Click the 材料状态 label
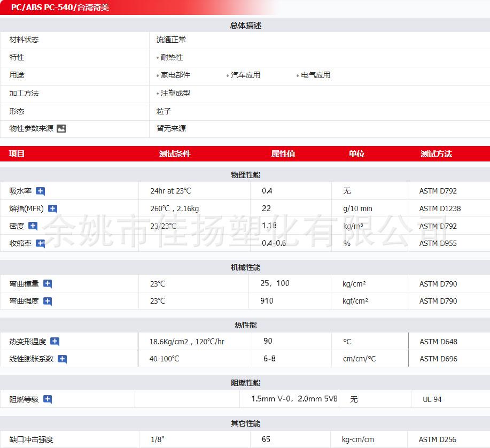 pyautogui.click(x=24, y=40)
